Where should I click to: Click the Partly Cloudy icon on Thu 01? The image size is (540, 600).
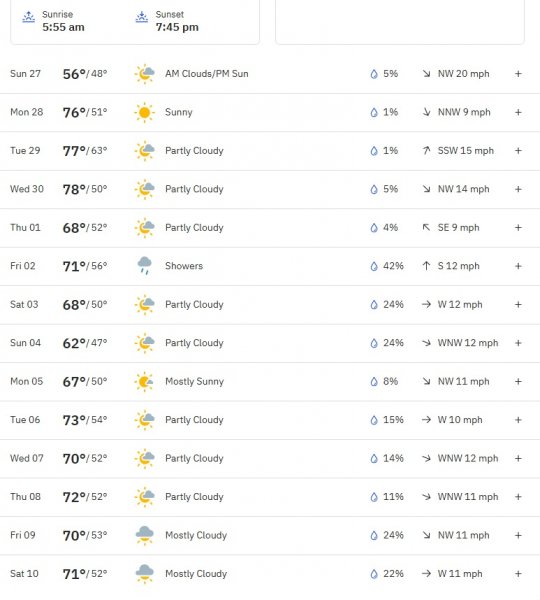click(145, 228)
